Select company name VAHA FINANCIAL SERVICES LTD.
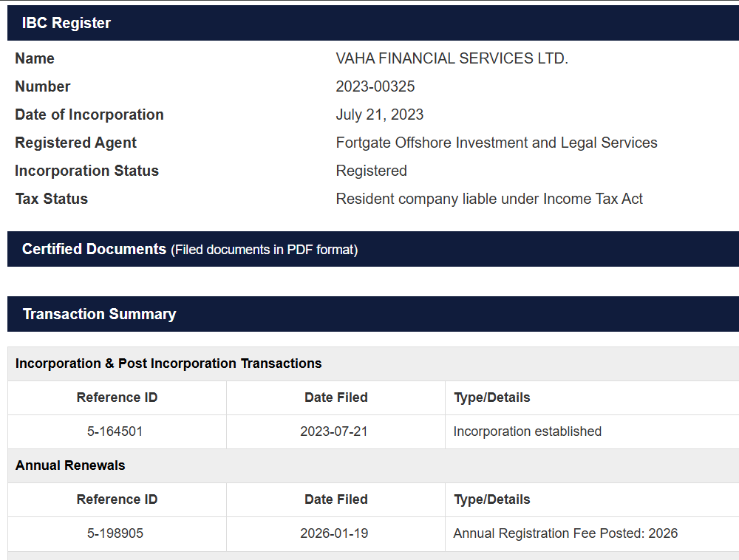Viewport: 739px width, 560px height. pos(452,58)
